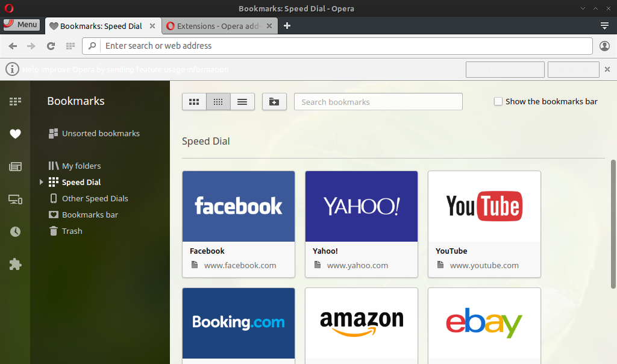Open Extensions puzzle icon in sidebar

pyautogui.click(x=15, y=265)
